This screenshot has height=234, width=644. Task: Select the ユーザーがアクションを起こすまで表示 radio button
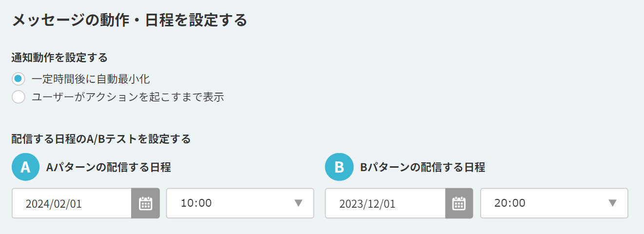[x=19, y=97]
